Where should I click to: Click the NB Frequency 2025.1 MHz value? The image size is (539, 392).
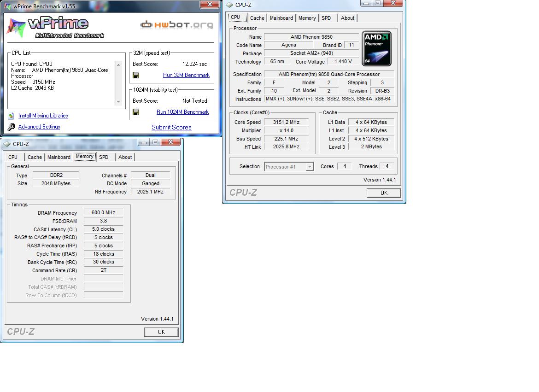150,192
